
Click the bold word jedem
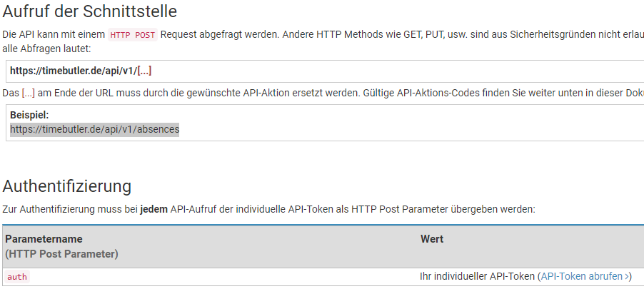pos(154,209)
